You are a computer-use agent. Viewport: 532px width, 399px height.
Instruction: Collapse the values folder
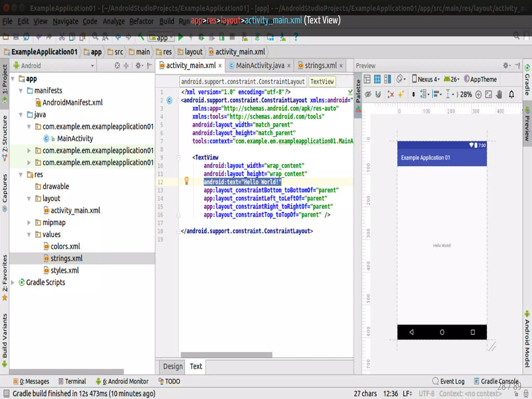point(29,235)
